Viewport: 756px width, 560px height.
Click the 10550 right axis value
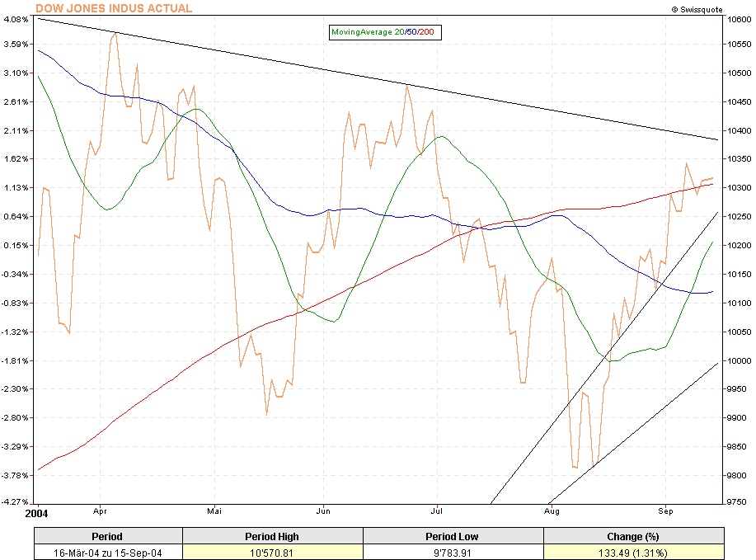[x=740, y=44]
